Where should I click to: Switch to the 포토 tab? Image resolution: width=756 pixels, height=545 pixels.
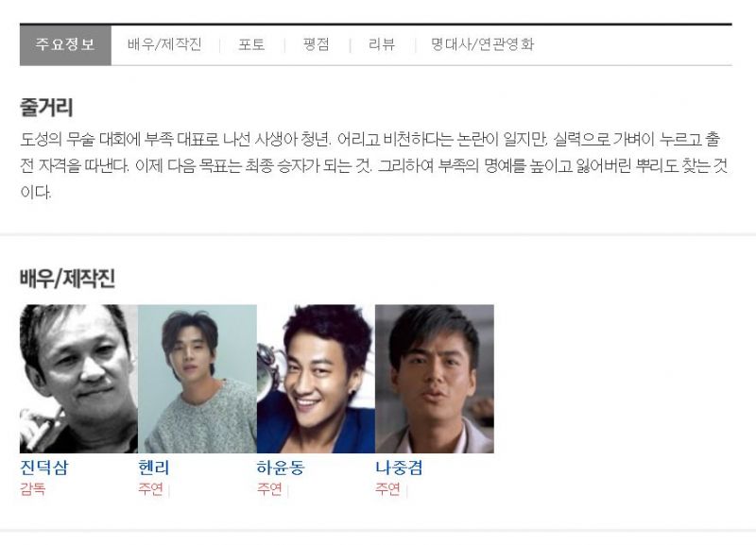point(251,44)
